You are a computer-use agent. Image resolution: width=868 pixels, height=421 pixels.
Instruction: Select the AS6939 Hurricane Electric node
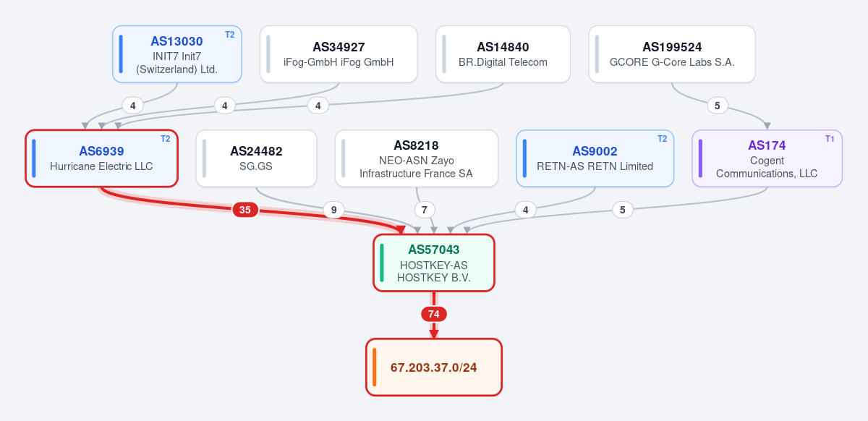(x=101, y=158)
